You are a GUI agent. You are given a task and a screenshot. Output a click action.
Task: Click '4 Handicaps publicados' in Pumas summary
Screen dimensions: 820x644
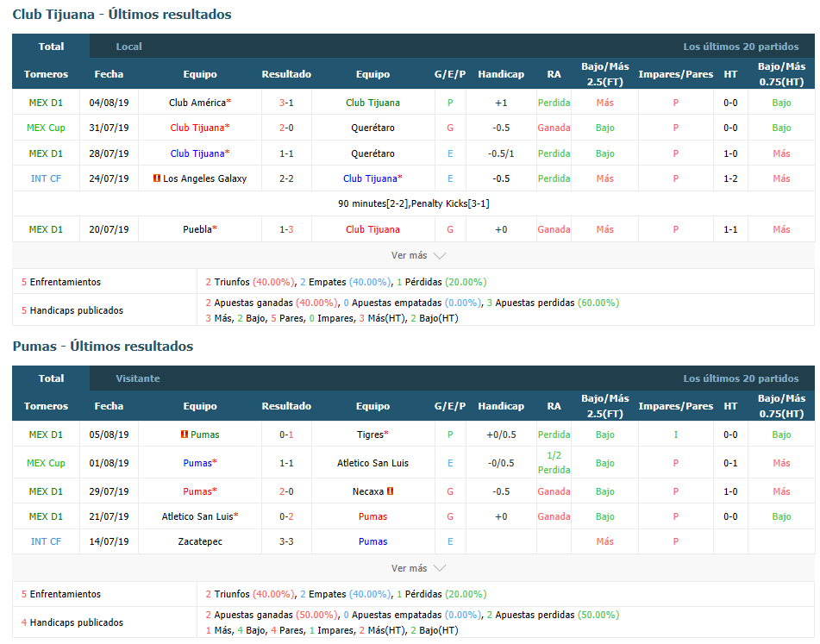[72, 622]
